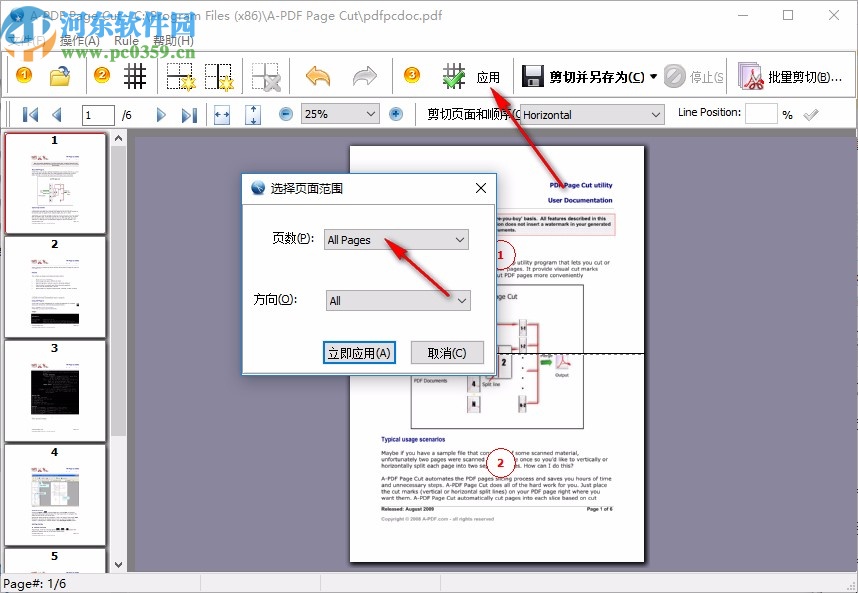Change zoom level from 25% dropdown
Screen dimensions: 858x593
[x=340, y=114]
